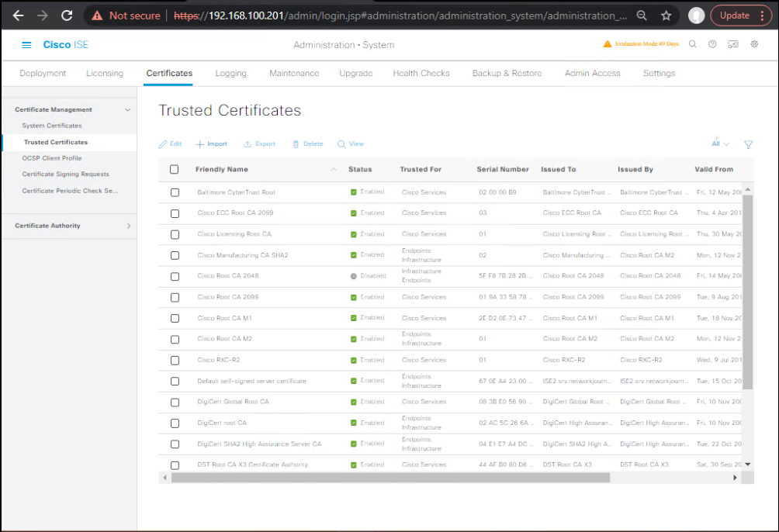Screen dimensions: 779x532
Task: Reload the page
Action: point(67,16)
